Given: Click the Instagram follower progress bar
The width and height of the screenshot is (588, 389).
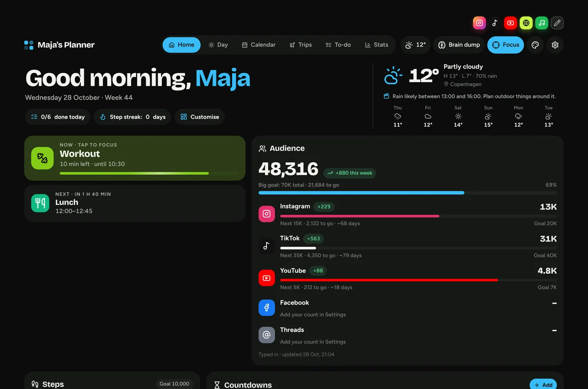Looking at the screenshot, I should pyautogui.click(x=418, y=216).
